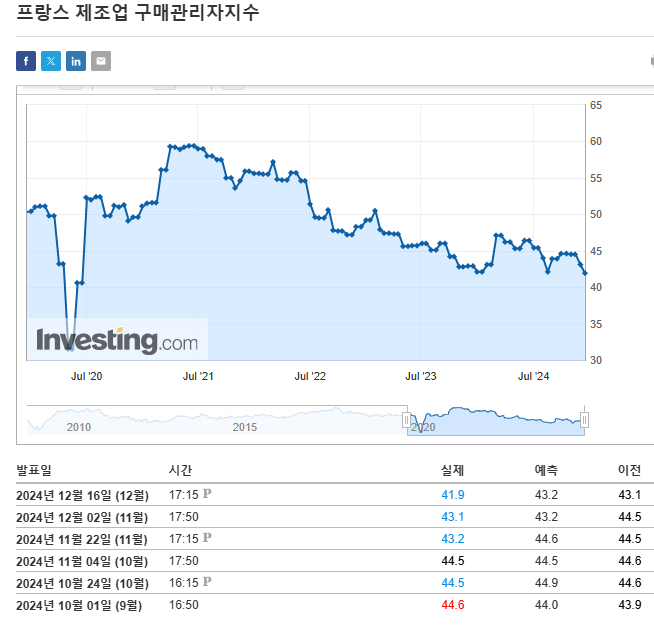
Task: Click the actual value 41.9
Action: pyautogui.click(x=452, y=495)
